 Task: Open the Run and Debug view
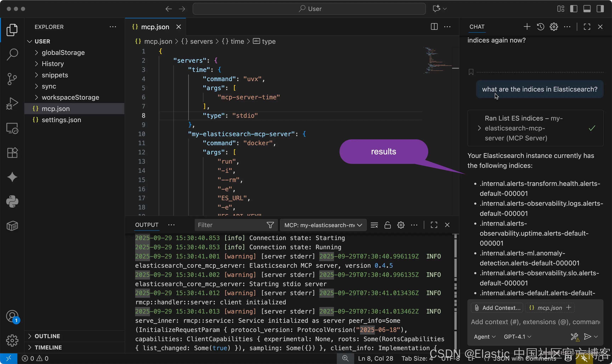[x=12, y=104]
